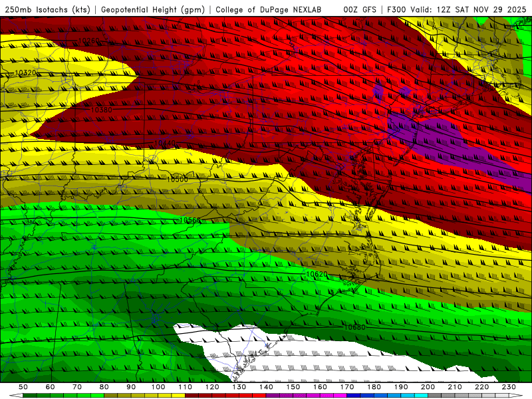Click the 150 value on the legend scale

(293, 387)
